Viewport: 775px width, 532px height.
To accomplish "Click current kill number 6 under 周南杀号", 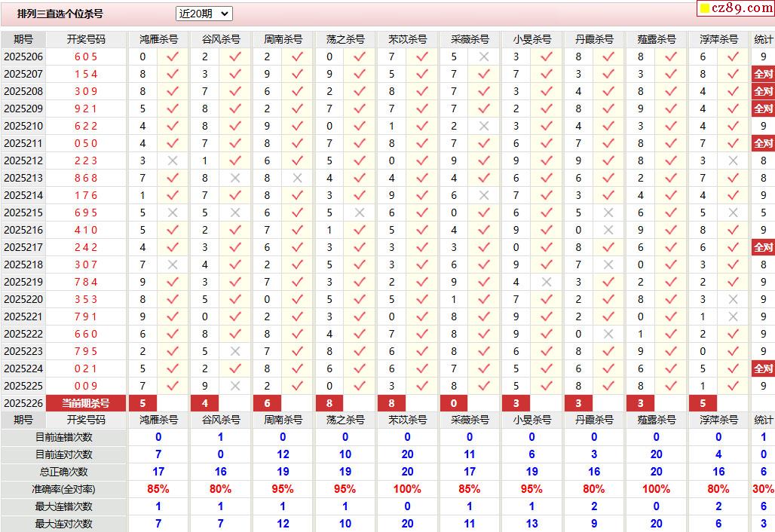I will tap(268, 403).
